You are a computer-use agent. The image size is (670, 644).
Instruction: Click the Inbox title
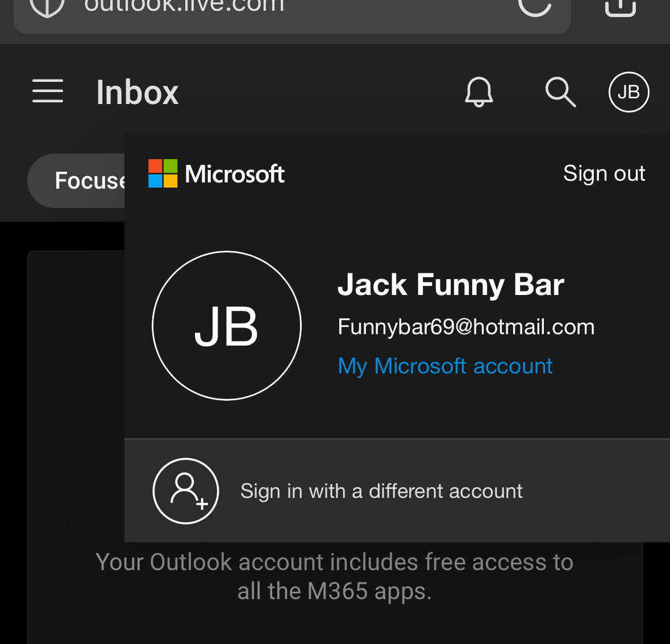137,92
